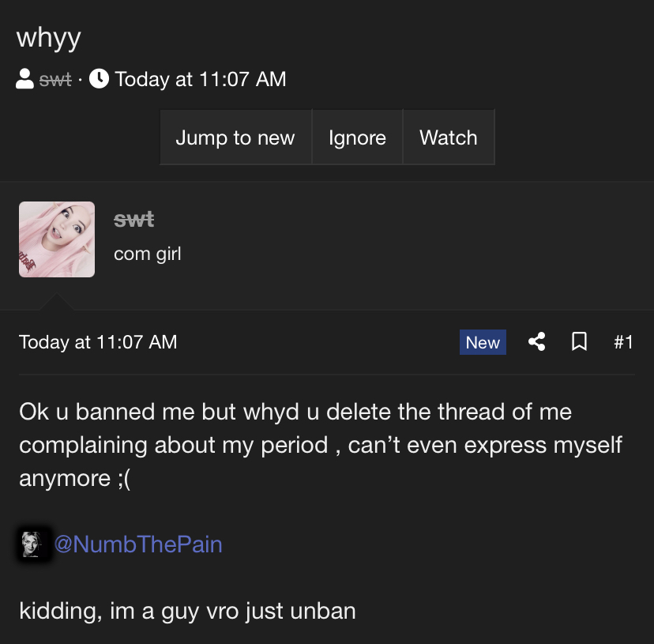
Task: Bookmark post using the bookmark icon
Action: tap(579, 342)
